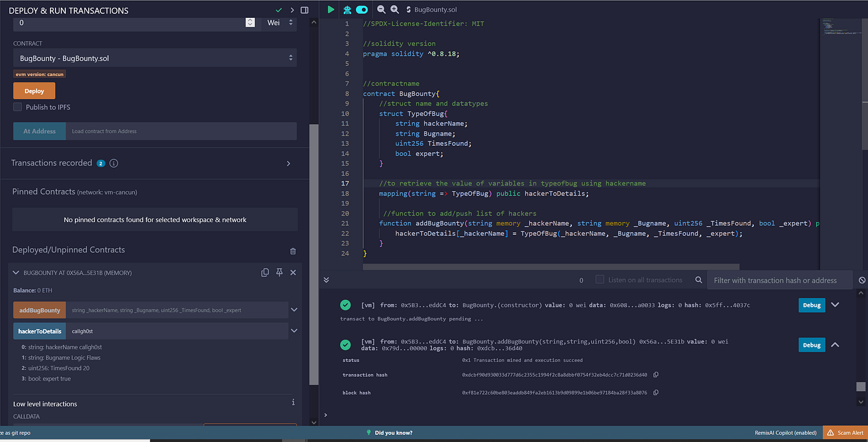
Task: Run the current script with the play icon
Action: (331, 9)
